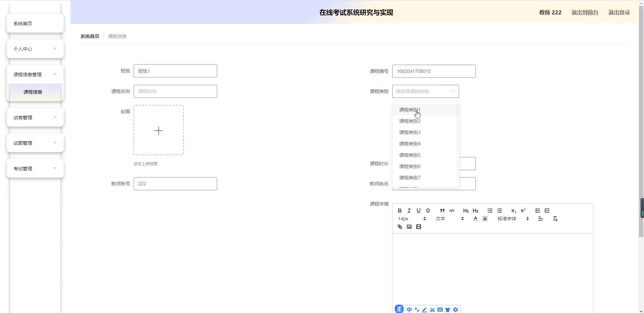Insert an image into course details

tap(409, 227)
